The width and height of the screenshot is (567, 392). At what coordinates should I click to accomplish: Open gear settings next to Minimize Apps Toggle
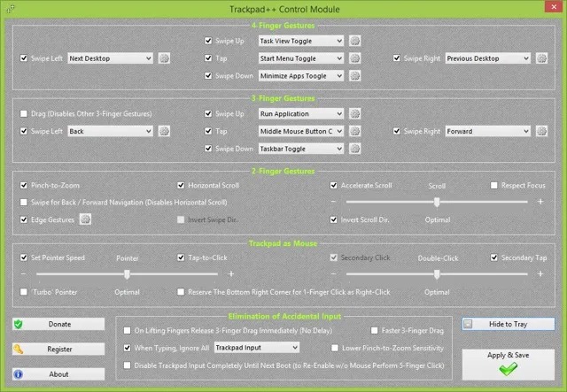coord(354,76)
